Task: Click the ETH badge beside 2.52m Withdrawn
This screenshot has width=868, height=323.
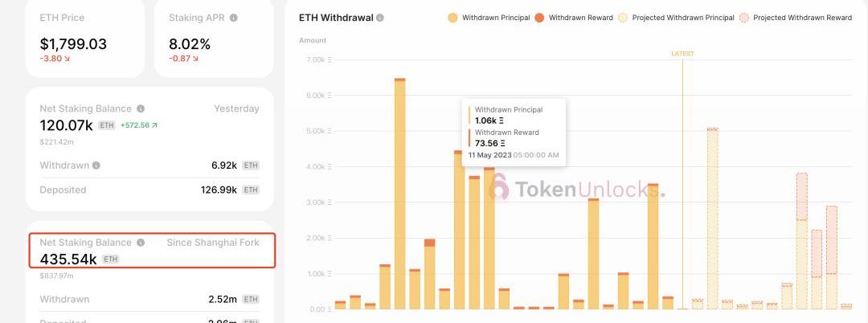Action: pos(251,300)
